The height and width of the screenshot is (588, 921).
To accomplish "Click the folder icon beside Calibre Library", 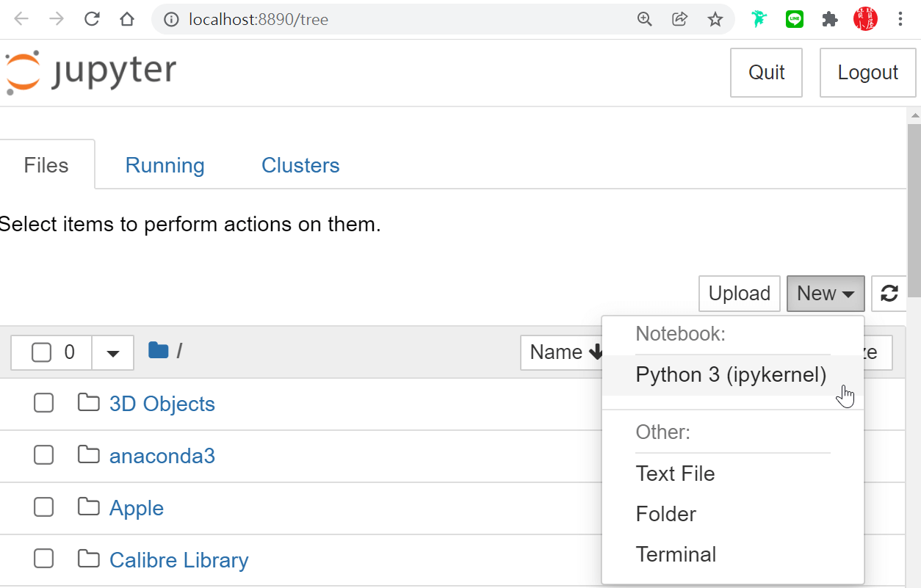I will (89, 559).
